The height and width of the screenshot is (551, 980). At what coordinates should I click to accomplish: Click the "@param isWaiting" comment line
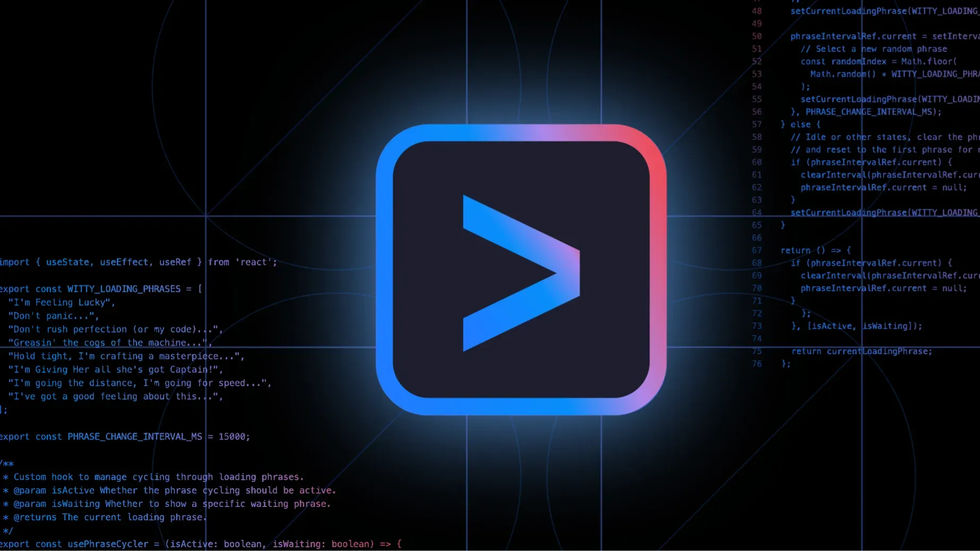click(x=166, y=504)
